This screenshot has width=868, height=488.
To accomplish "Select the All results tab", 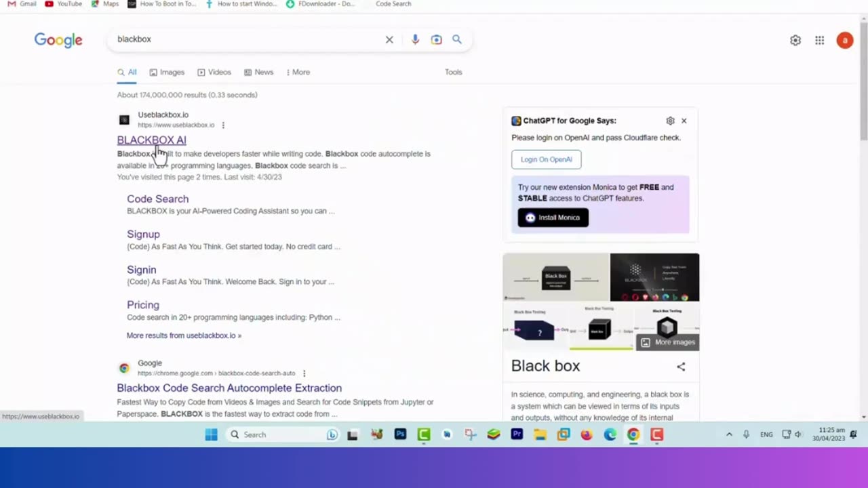I will [127, 72].
